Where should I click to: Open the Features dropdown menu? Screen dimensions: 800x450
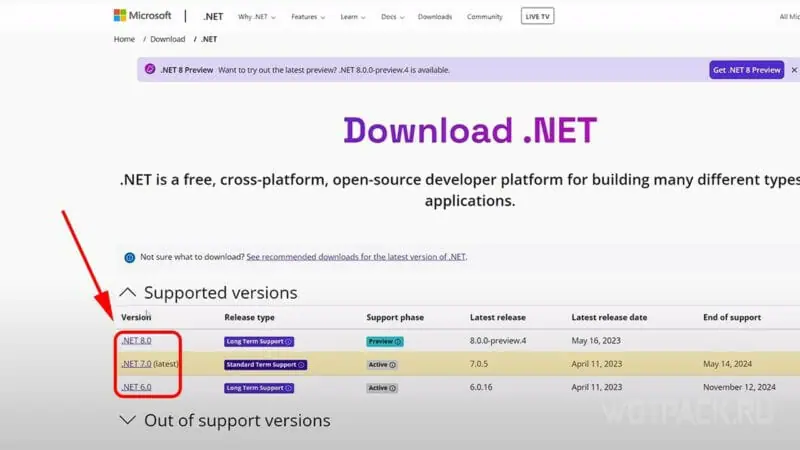point(308,17)
